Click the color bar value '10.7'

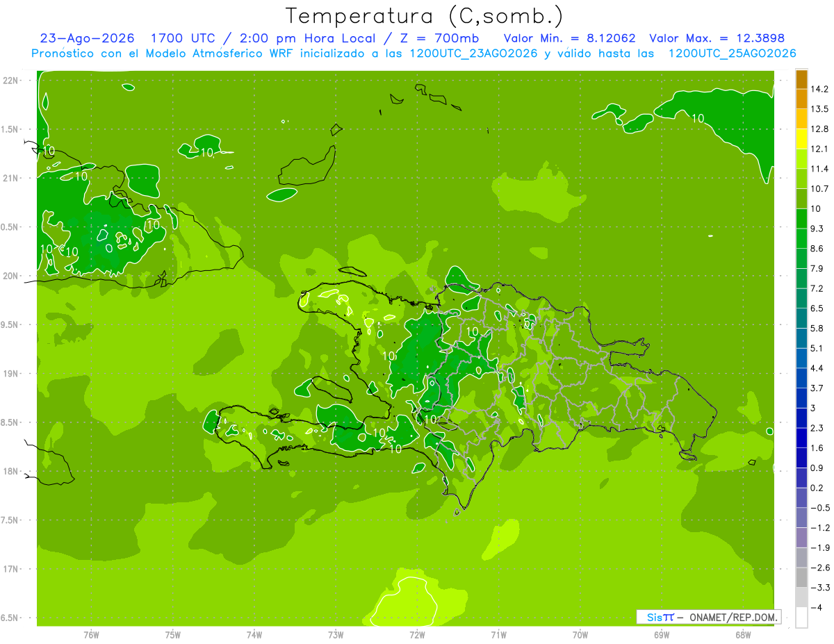(x=820, y=189)
